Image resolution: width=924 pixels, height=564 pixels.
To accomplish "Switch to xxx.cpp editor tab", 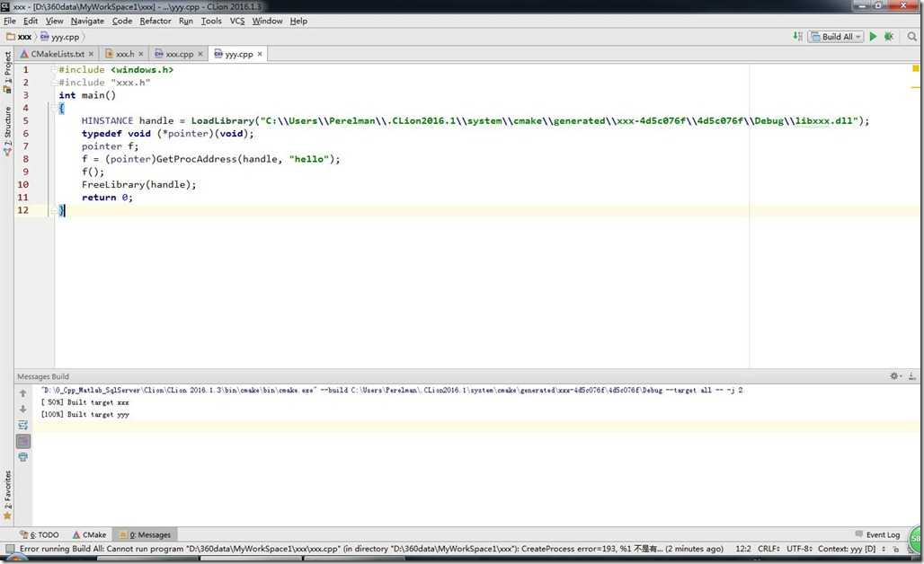I will tap(179, 54).
